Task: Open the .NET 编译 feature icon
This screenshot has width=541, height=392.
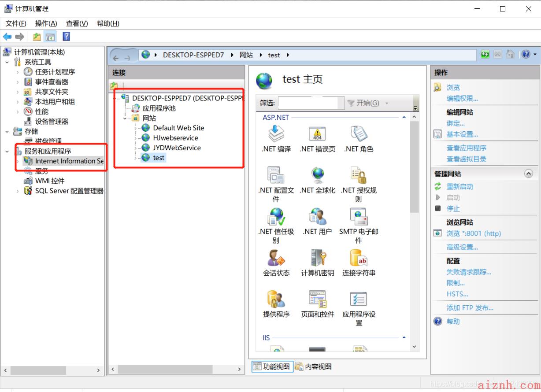Action: click(276, 133)
